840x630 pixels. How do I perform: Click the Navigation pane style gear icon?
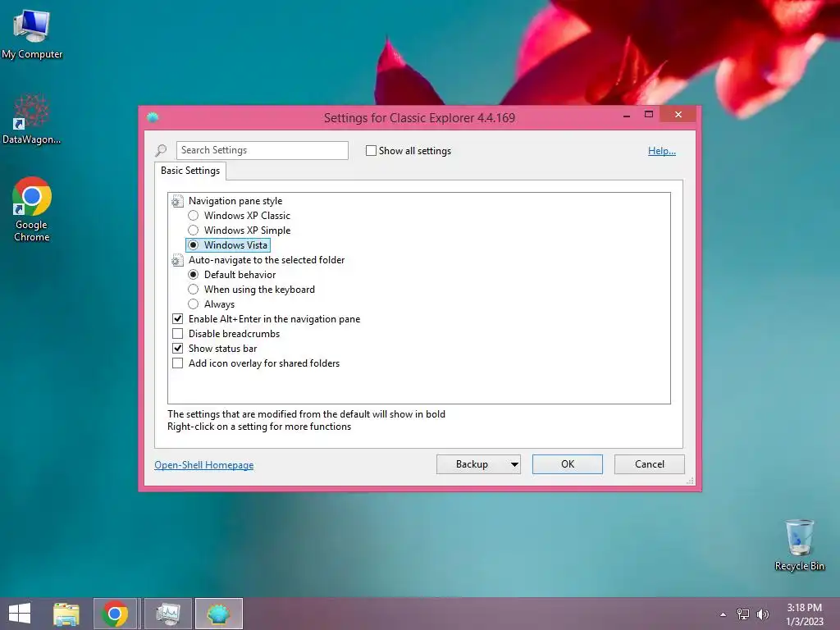pos(177,201)
